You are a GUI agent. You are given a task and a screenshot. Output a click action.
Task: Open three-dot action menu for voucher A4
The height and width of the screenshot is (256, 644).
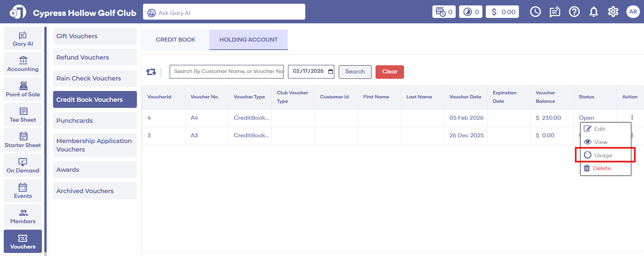pyautogui.click(x=632, y=117)
